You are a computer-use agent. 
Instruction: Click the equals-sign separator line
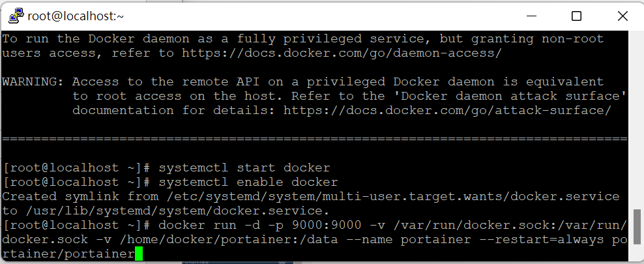(314, 139)
